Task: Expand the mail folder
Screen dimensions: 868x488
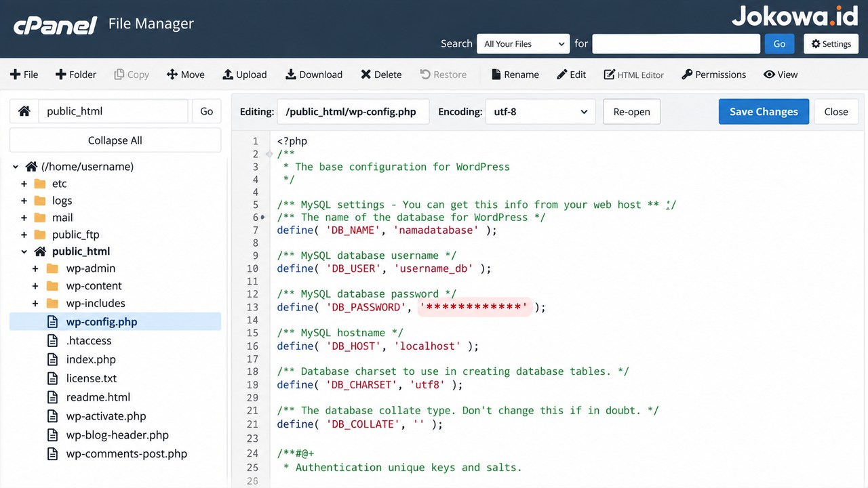Action: (24, 218)
